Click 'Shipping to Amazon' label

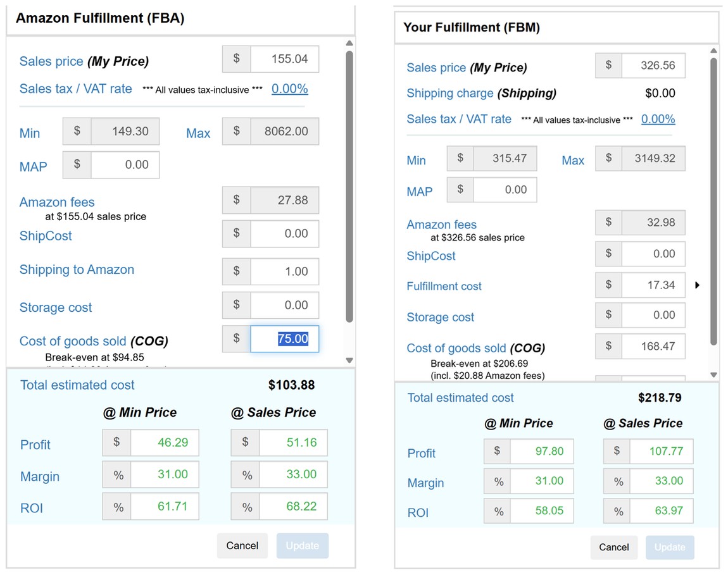77,269
